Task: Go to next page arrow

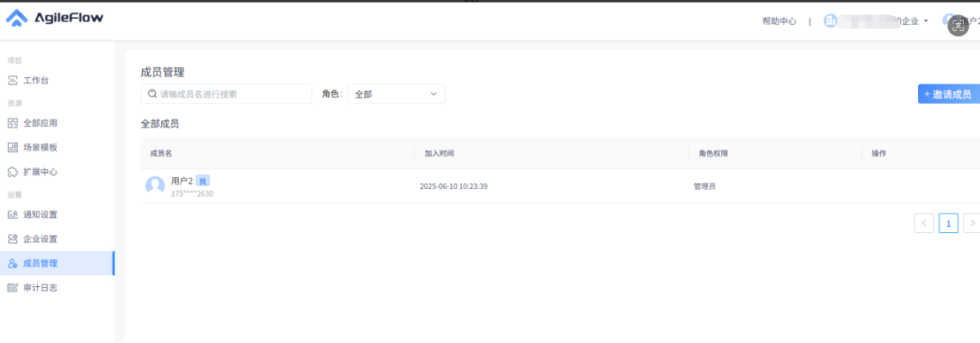Action: click(x=972, y=223)
